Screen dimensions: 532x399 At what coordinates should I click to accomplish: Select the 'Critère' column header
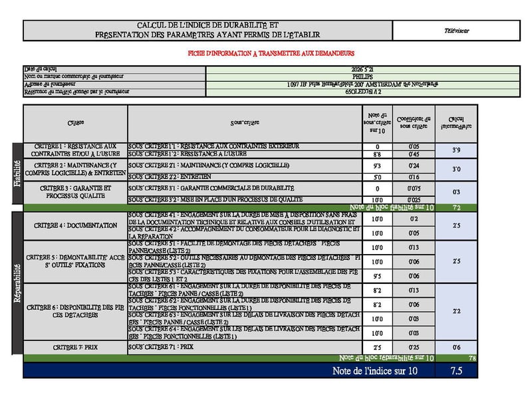76,123
